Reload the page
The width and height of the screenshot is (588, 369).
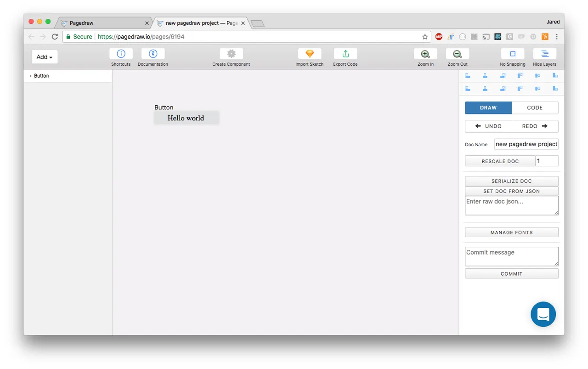(55, 37)
